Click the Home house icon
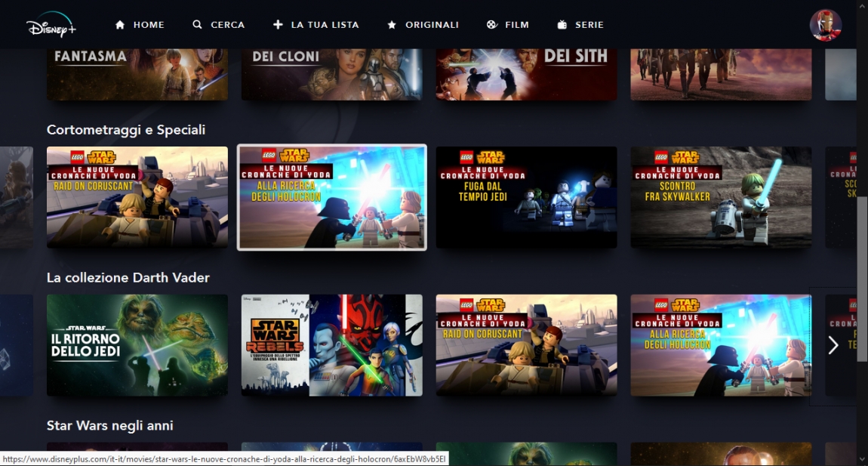The image size is (868, 466). point(119,25)
